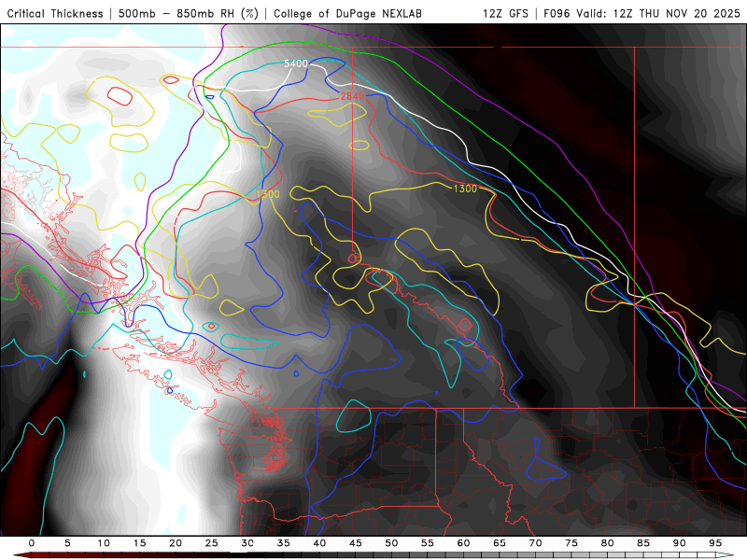Click the "15" value on the color scale
This screenshot has height=560, width=747.
point(139,543)
